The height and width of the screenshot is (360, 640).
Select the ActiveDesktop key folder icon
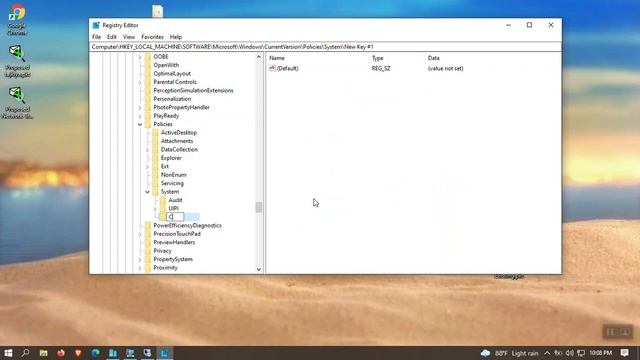[155, 133]
